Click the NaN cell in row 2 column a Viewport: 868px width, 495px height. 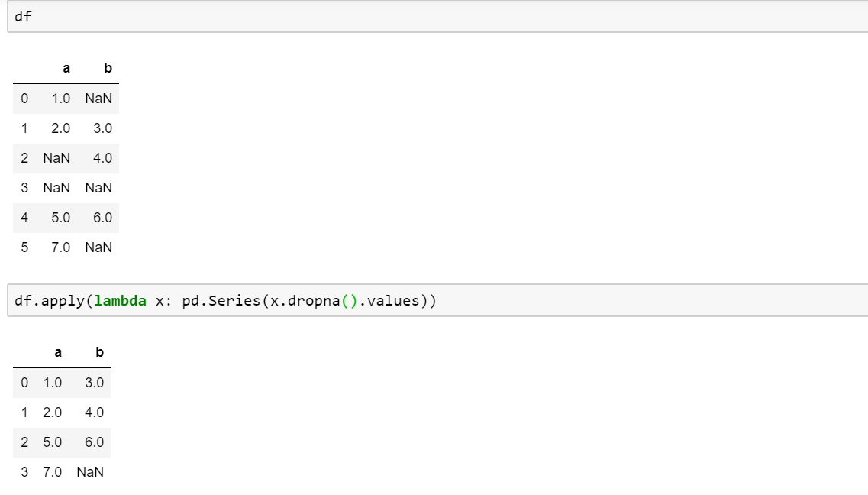click(56, 158)
